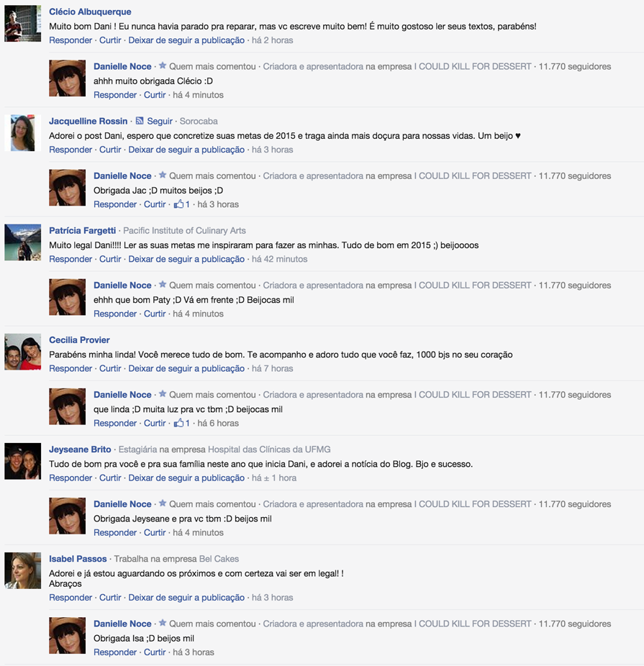The height and width of the screenshot is (666, 644).
Task: Click Isabel Passos' name link
Action: (x=78, y=559)
